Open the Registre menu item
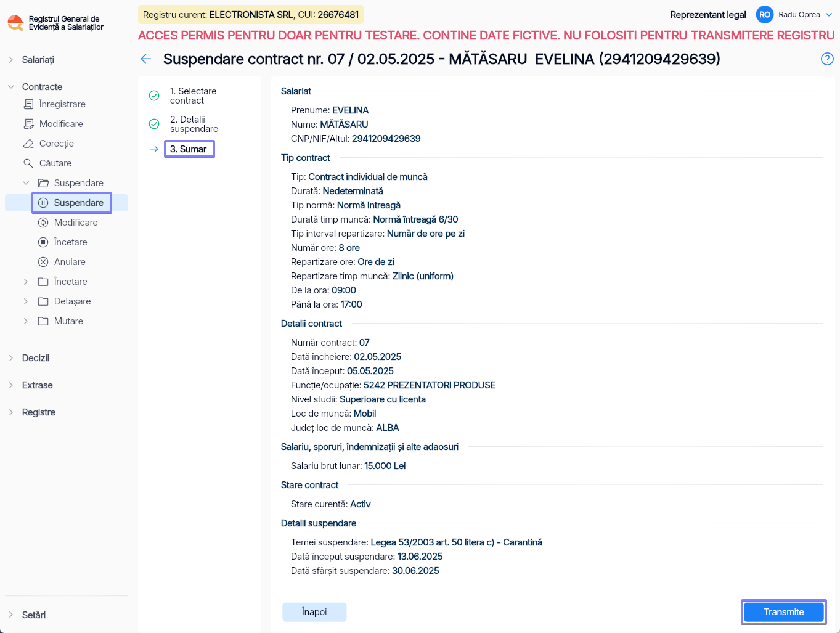 pos(39,412)
